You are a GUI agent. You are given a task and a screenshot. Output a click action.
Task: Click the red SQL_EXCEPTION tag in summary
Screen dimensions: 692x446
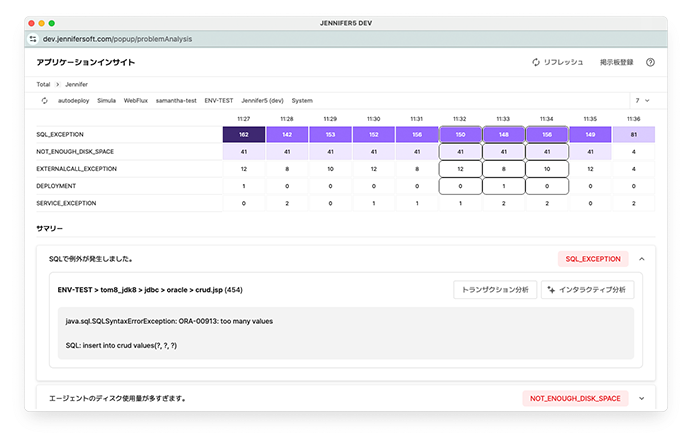pyautogui.click(x=594, y=259)
